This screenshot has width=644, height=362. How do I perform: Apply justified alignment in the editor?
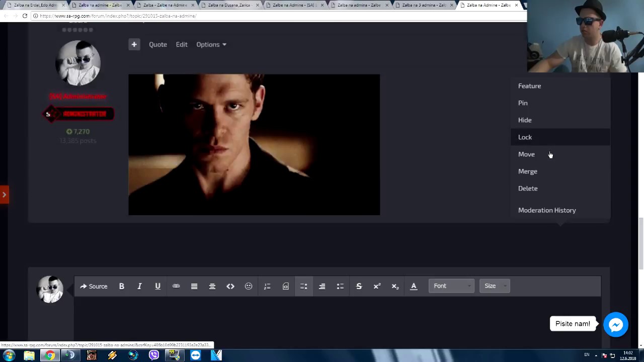click(x=194, y=286)
